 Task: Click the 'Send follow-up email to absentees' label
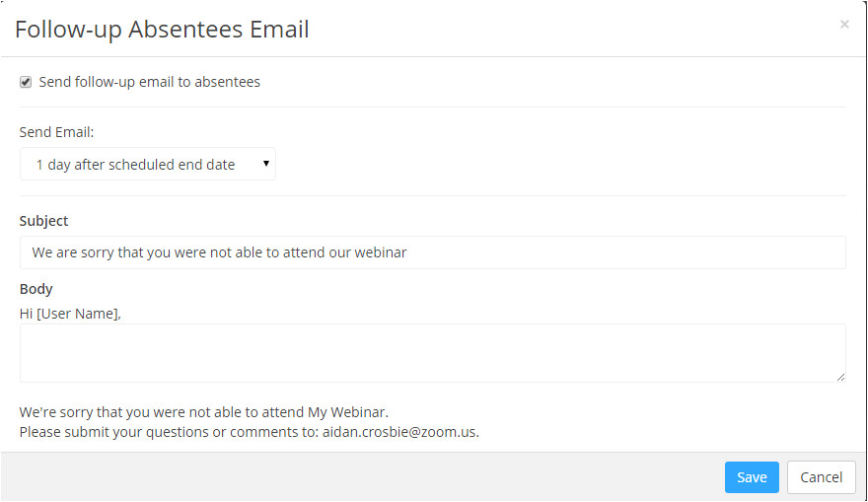point(150,82)
